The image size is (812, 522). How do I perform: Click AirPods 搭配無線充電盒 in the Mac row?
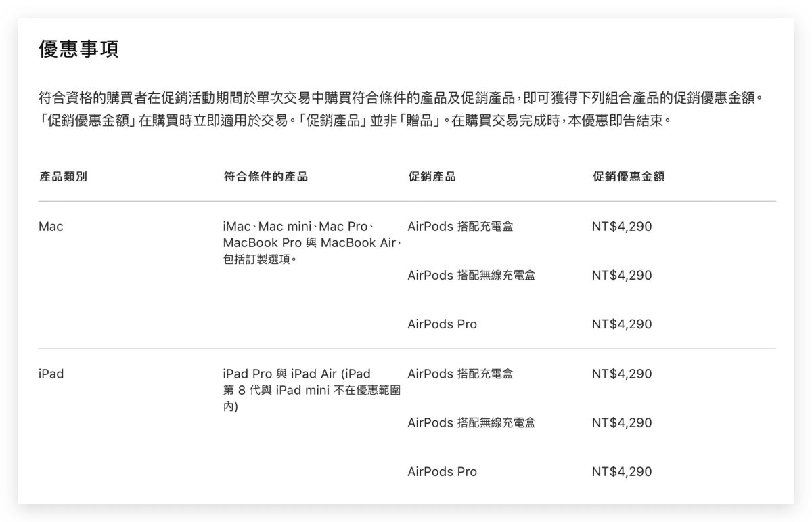pyautogui.click(x=472, y=276)
